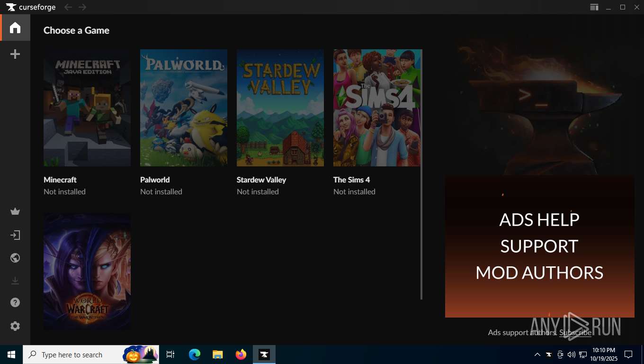Image resolution: width=644 pixels, height=364 pixels.
Task: Click the CurseForge logo in the title bar
Action: point(31,7)
